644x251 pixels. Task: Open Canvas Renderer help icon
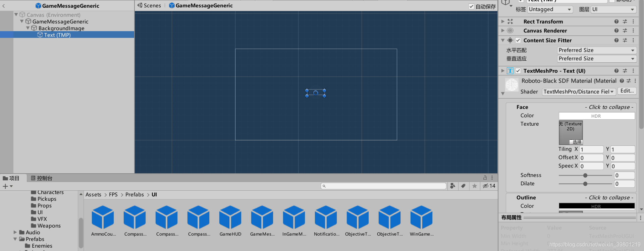(616, 30)
